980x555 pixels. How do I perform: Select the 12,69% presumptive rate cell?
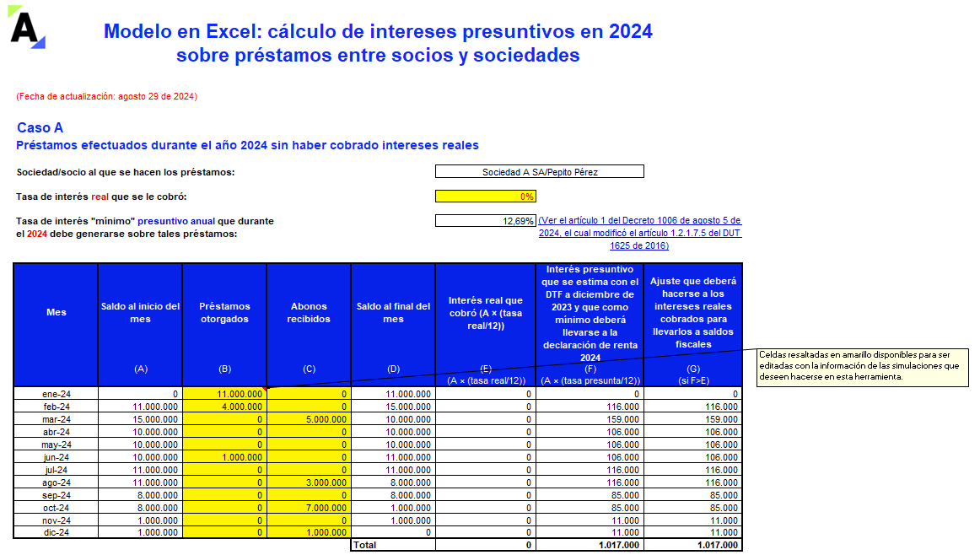[485, 221]
